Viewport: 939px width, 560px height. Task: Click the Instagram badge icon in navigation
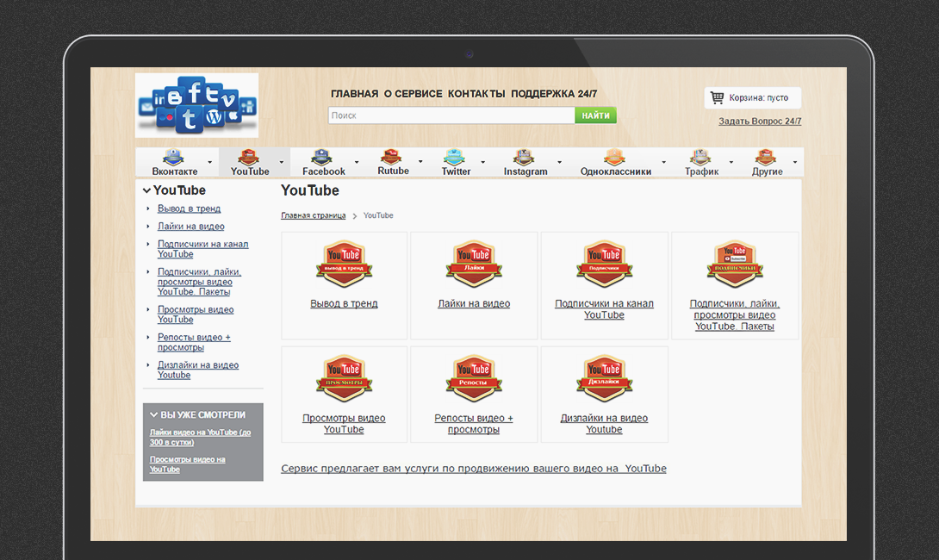point(524,157)
